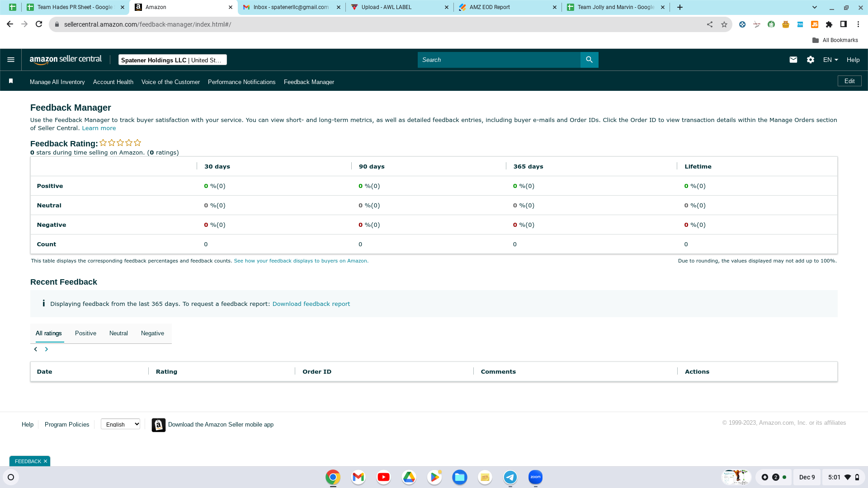Close the FEEDBACK tag at the bottom
The height and width of the screenshot is (488, 868).
[45, 461]
